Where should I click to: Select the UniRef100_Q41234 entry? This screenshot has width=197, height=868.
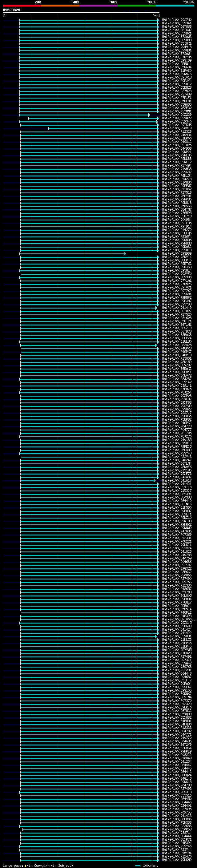176,762
